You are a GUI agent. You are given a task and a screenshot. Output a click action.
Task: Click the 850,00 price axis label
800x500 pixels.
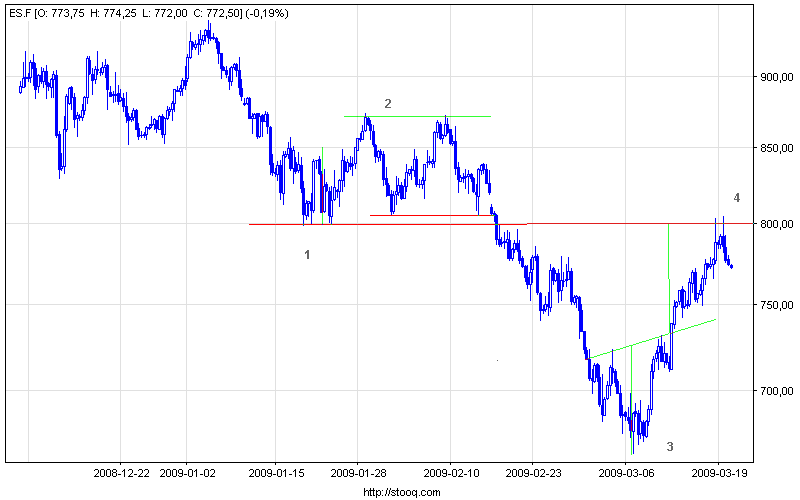[x=777, y=148]
